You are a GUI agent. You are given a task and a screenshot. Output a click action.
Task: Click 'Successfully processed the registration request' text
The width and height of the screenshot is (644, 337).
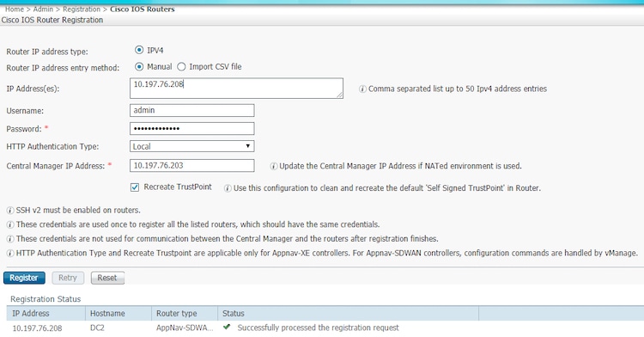point(318,328)
